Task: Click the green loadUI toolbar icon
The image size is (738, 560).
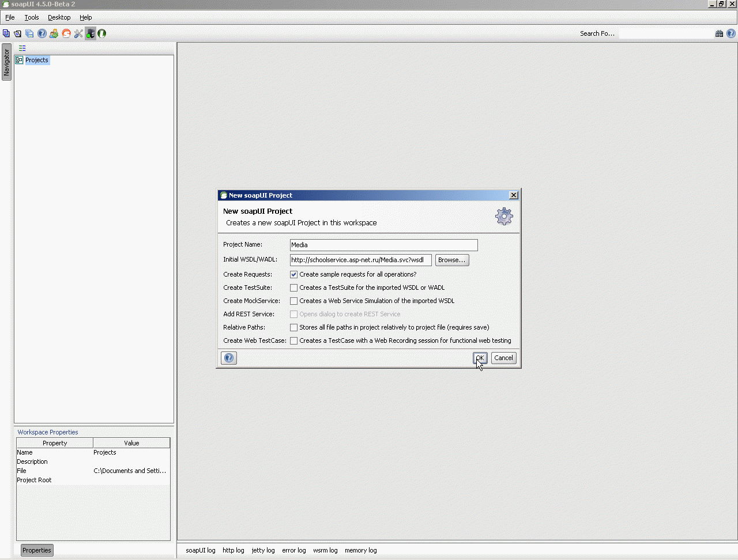Action: [102, 33]
